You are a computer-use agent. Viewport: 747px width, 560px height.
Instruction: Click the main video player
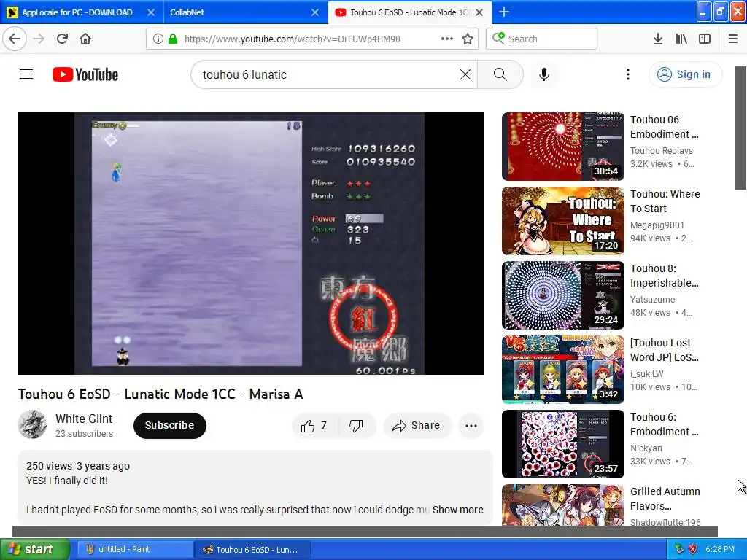251,244
